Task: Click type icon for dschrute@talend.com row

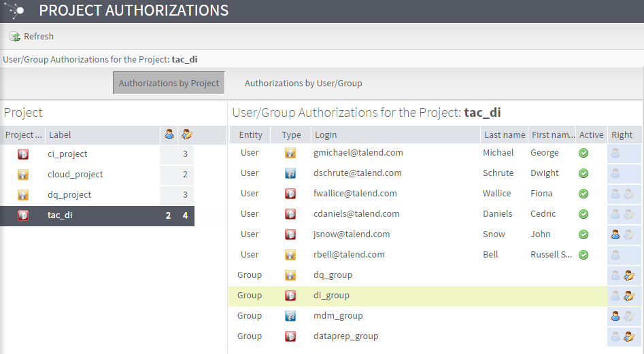Action: coord(290,173)
